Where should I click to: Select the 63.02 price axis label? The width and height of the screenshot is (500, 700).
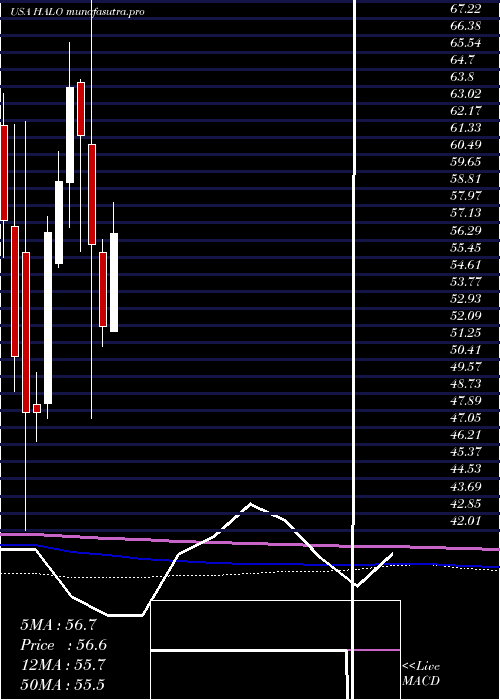click(465, 94)
